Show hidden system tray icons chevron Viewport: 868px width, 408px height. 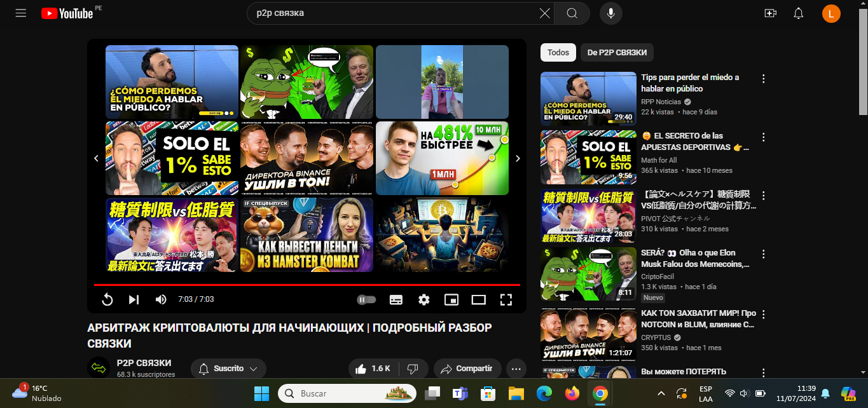point(661,393)
